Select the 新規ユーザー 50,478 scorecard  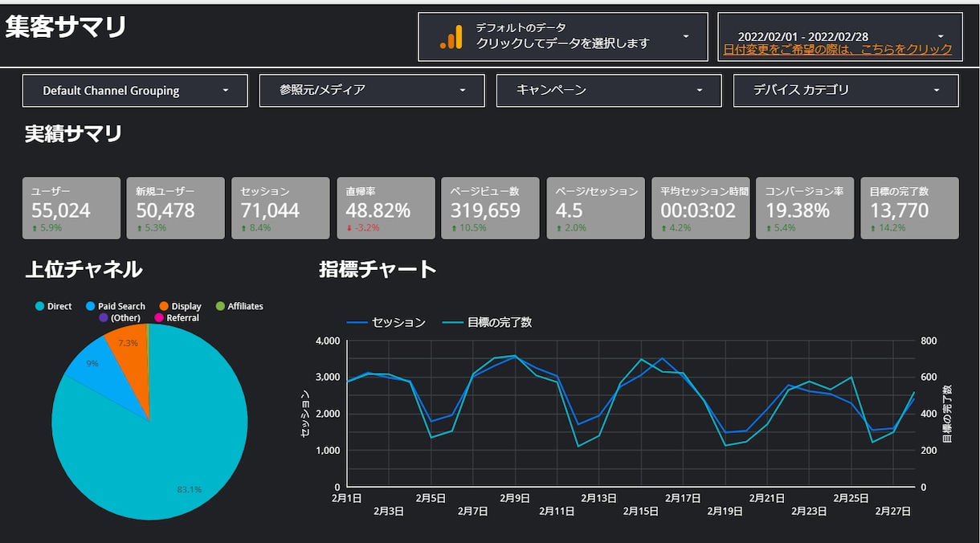(176, 208)
